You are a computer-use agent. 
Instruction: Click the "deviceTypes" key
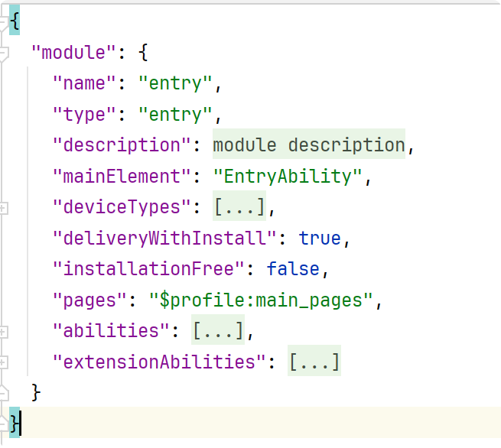click(x=122, y=207)
